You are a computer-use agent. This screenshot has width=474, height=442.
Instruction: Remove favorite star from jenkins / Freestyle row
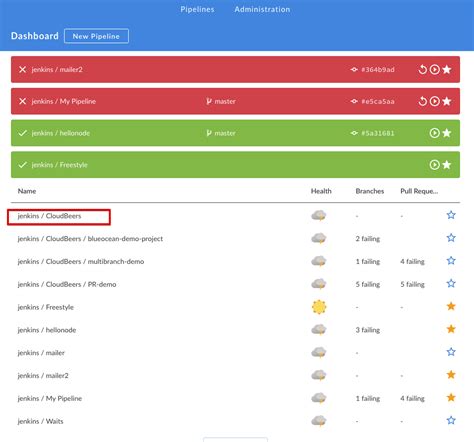451,306
